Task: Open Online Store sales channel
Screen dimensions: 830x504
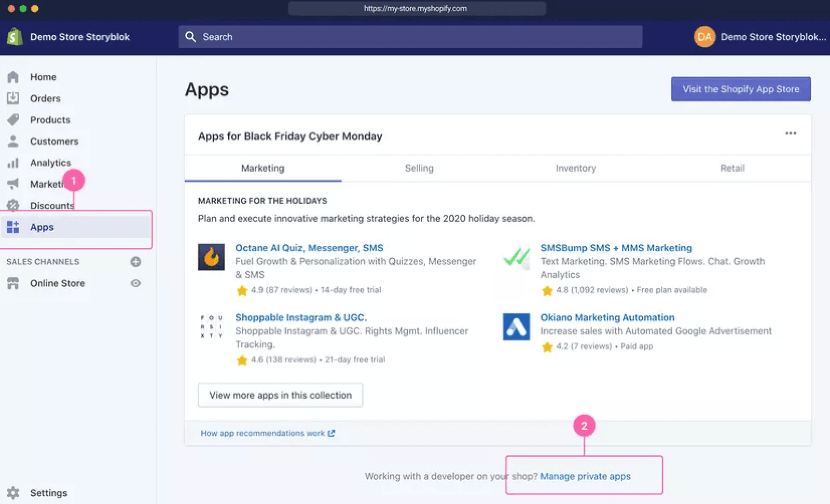Action: 58,283
